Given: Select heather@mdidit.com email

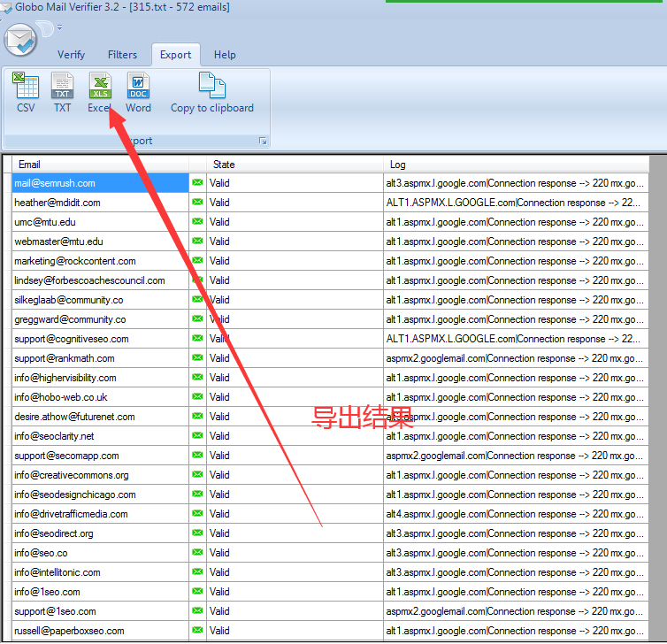Looking at the screenshot, I should tap(100, 203).
